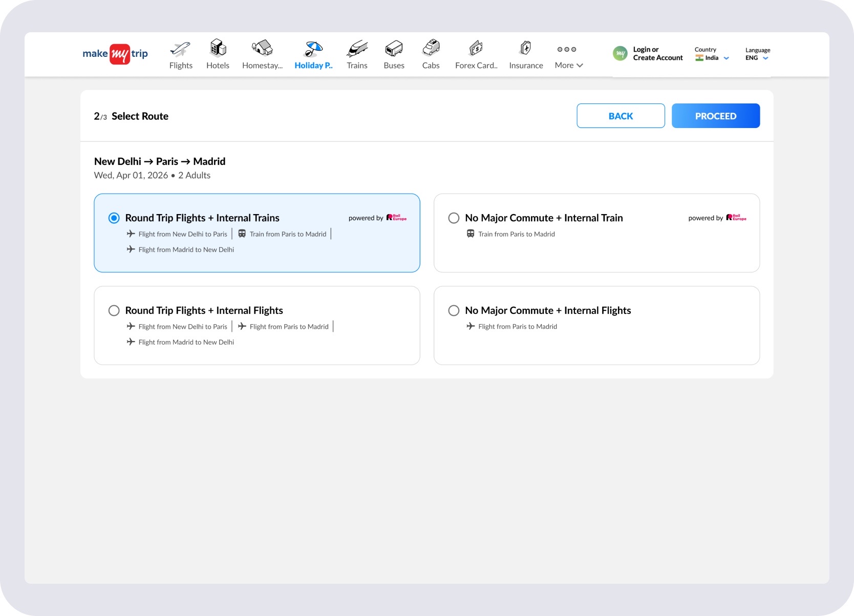
Task: Click Rail Europe logo in Internal Train card
Action: click(736, 218)
